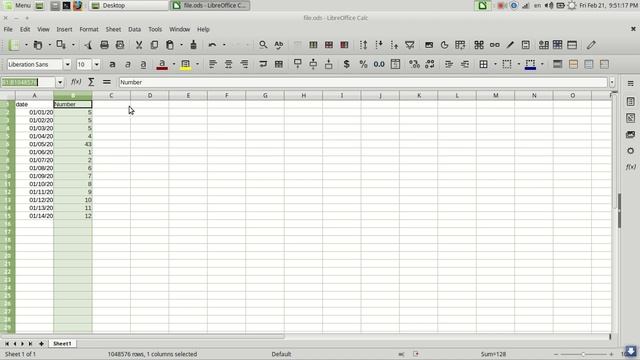This screenshot has height=360, width=640.
Task: Click the Menu button in the panel
Action: (18, 5)
